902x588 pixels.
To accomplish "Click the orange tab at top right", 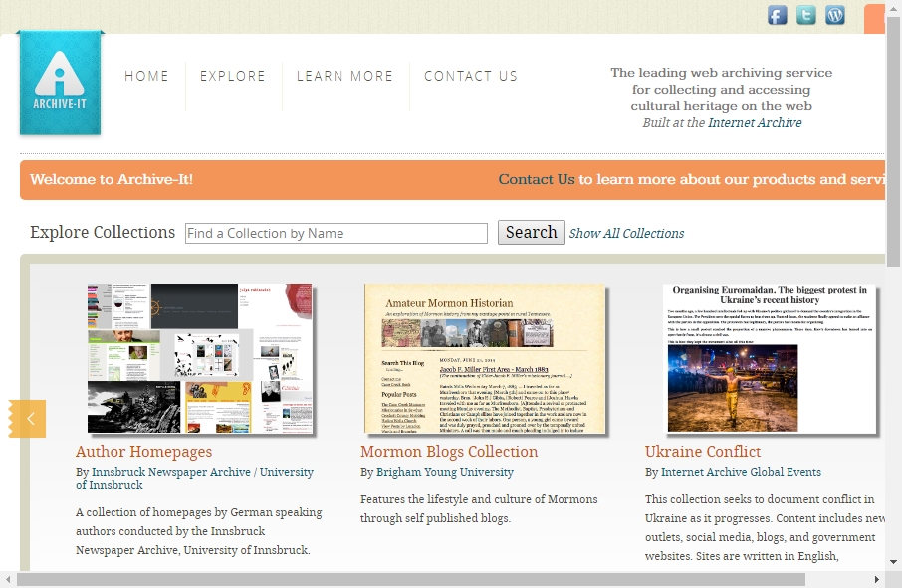I will (x=874, y=18).
